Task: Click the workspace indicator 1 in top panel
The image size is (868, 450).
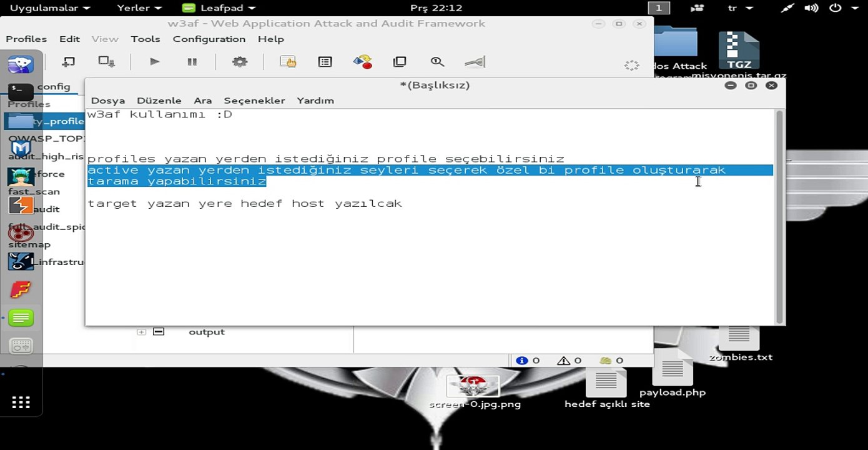Action: tap(659, 8)
